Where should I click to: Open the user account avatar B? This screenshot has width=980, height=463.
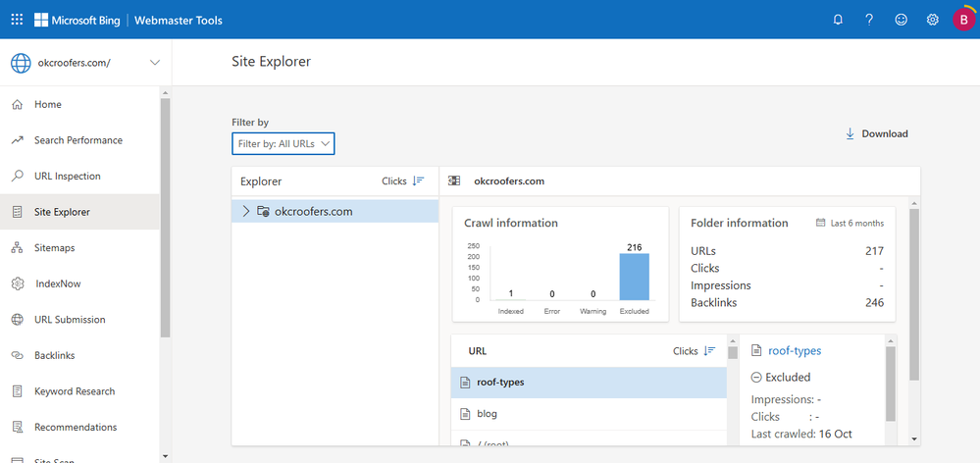pyautogui.click(x=963, y=20)
